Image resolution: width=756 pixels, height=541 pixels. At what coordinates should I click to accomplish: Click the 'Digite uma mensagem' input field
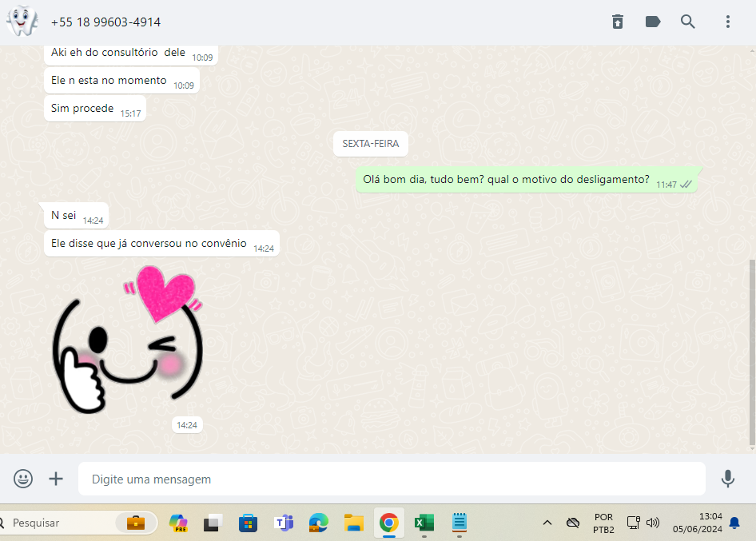coord(392,479)
